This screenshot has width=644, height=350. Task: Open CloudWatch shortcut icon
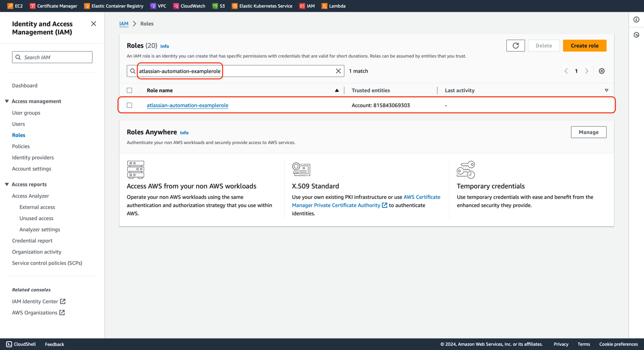click(x=176, y=6)
